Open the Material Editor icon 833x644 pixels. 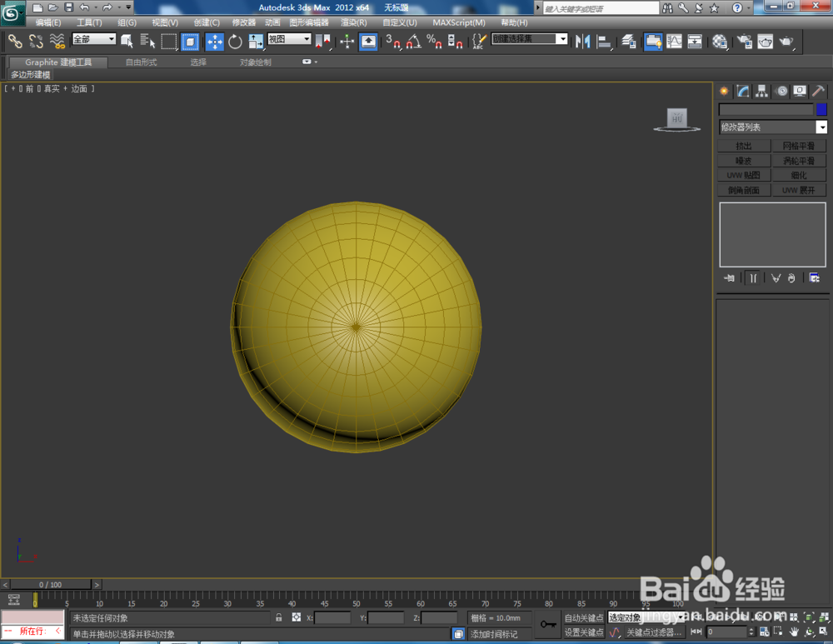[720, 41]
